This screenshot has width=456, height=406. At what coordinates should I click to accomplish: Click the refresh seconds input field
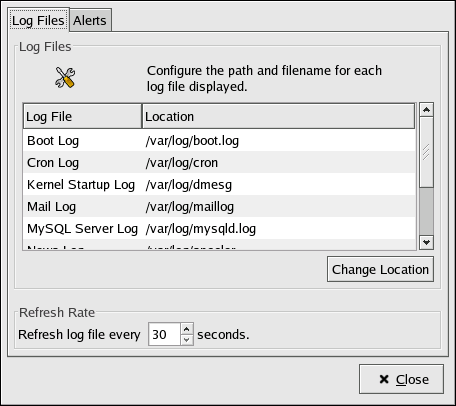(165, 334)
